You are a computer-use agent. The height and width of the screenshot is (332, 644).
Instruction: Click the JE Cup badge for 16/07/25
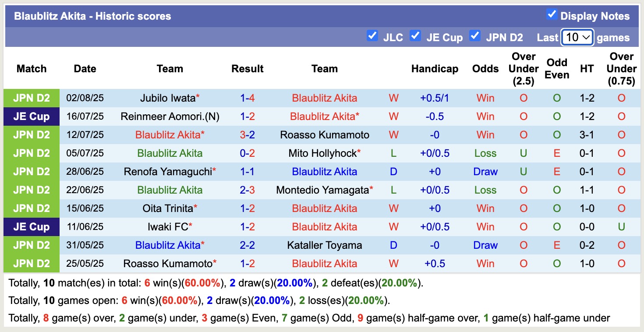32,117
